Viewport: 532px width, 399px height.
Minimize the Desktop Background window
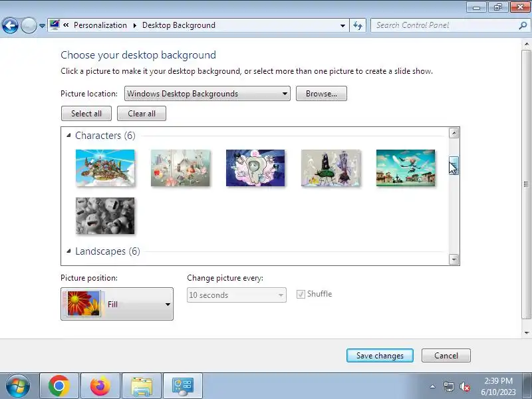(x=477, y=7)
